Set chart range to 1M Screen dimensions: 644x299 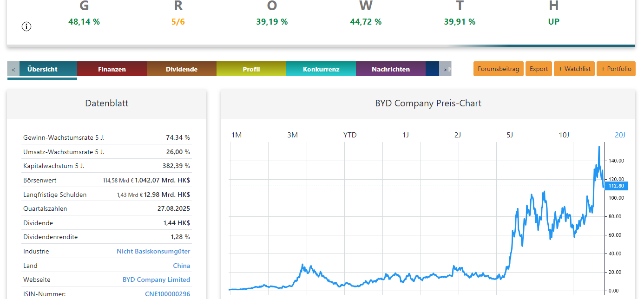[x=237, y=135]
